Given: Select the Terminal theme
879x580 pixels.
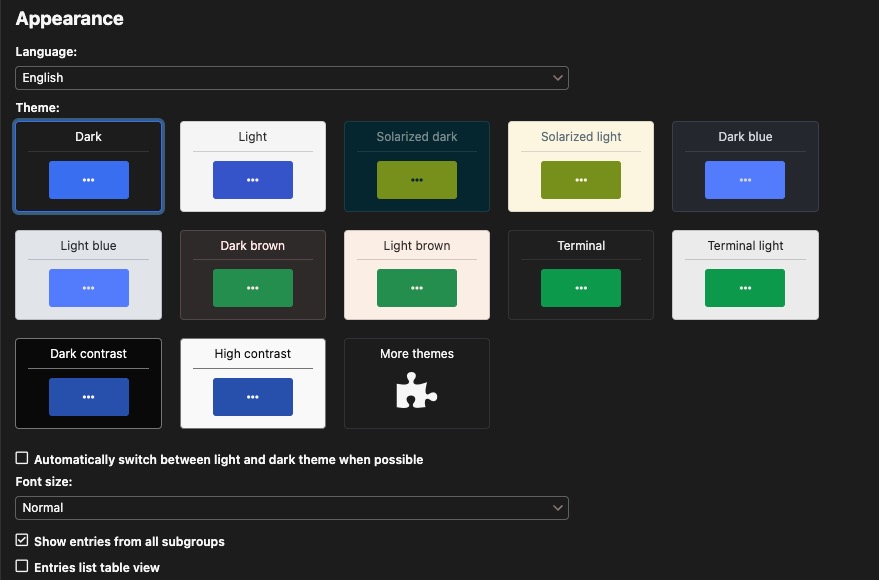Looking at the screenshot, I should 580,275.
